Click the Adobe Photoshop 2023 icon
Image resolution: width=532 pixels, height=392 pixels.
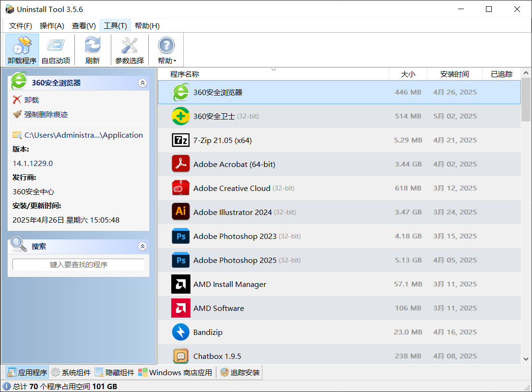(x=181, y=236)
